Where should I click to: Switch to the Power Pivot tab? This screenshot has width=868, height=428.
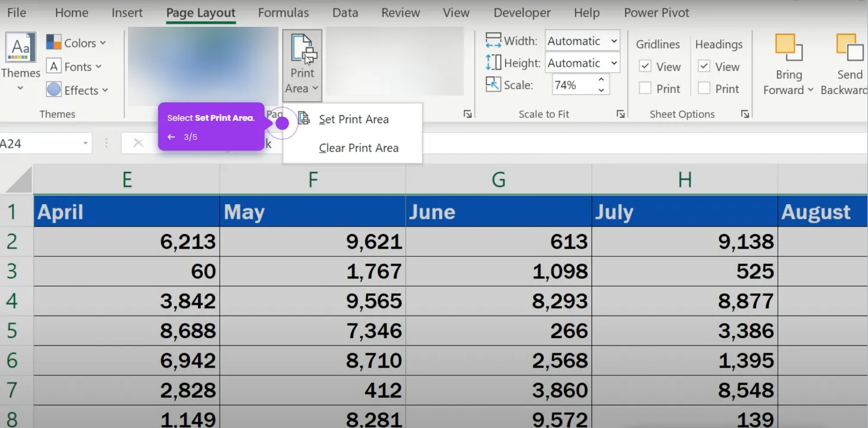[656, 13]
